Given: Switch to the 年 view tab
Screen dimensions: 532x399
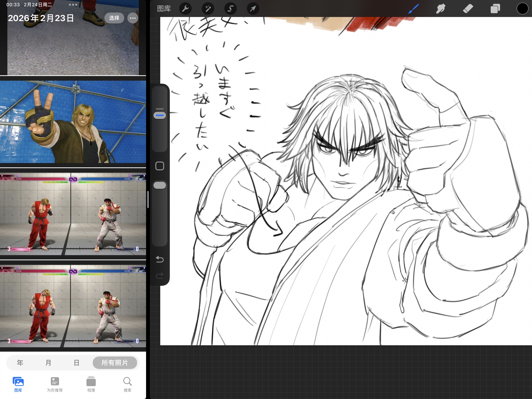Looking at the screenshot, I should tap(20, 363).
